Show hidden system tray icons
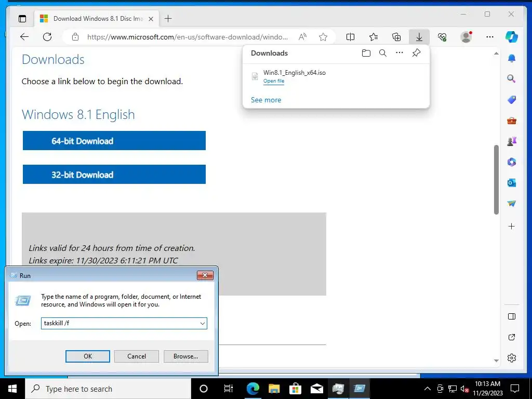 tap(428, 389)
